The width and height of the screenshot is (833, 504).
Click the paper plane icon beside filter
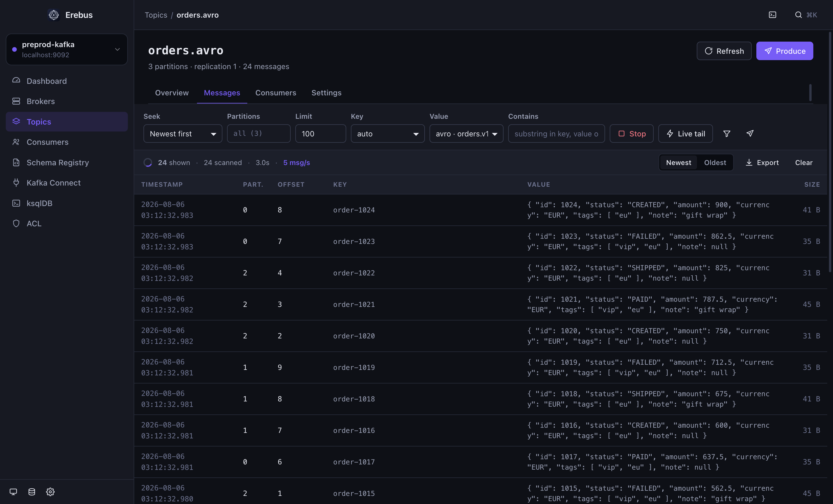[x=750, y=134]
